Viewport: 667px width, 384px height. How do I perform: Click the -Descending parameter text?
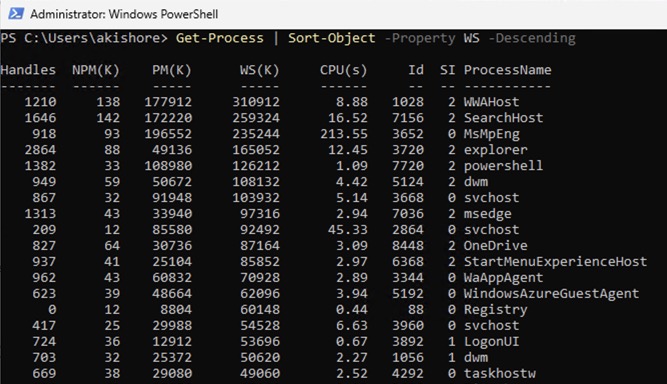point(532,38)
